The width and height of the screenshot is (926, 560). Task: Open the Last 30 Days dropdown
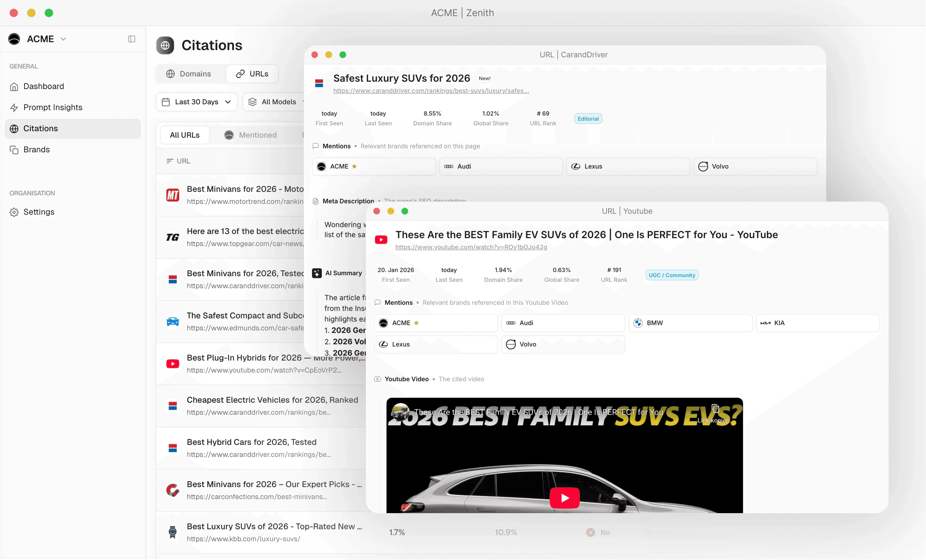pyautogui.click(x=197, y=102)
